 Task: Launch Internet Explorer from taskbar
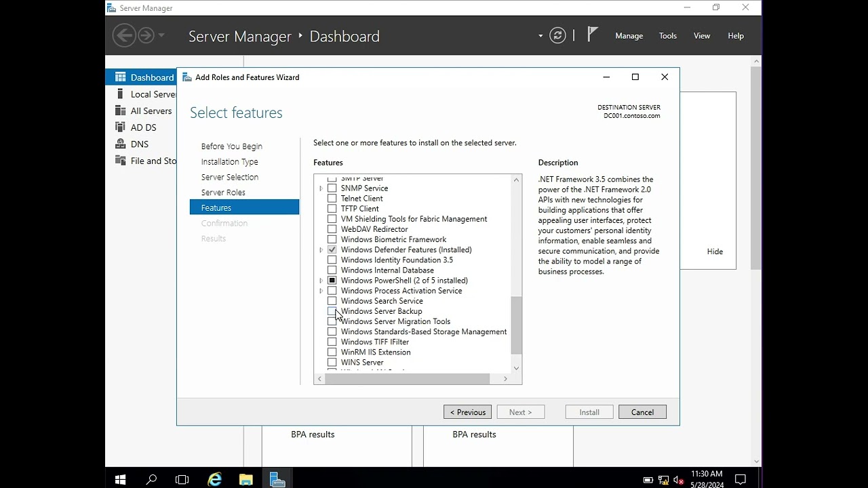[x=214, y=480]
